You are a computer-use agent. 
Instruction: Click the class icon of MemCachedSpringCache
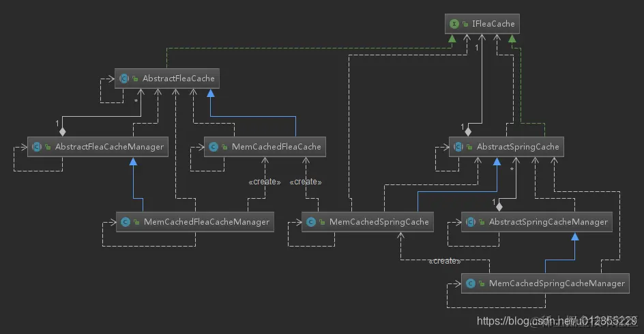click(x=311, y=222)
